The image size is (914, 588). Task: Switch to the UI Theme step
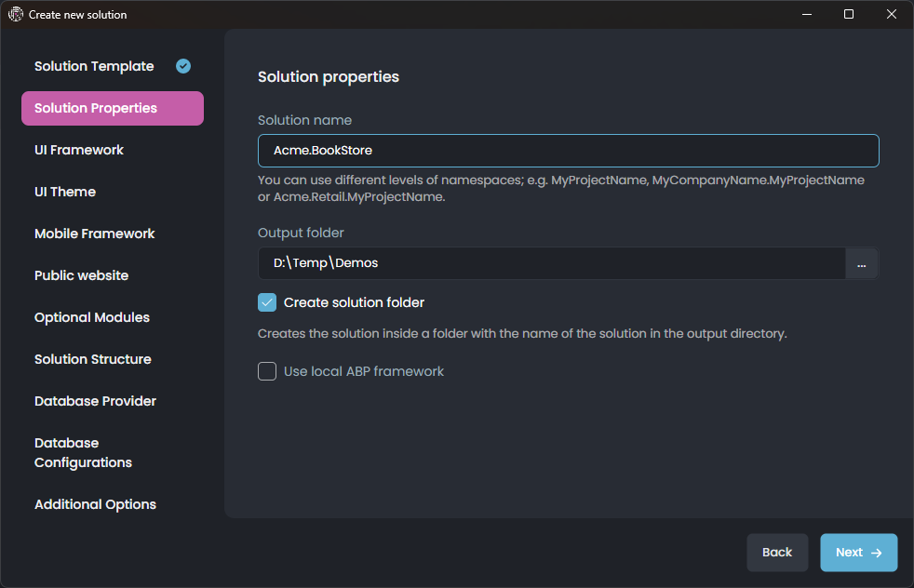[x=64, y=192]
